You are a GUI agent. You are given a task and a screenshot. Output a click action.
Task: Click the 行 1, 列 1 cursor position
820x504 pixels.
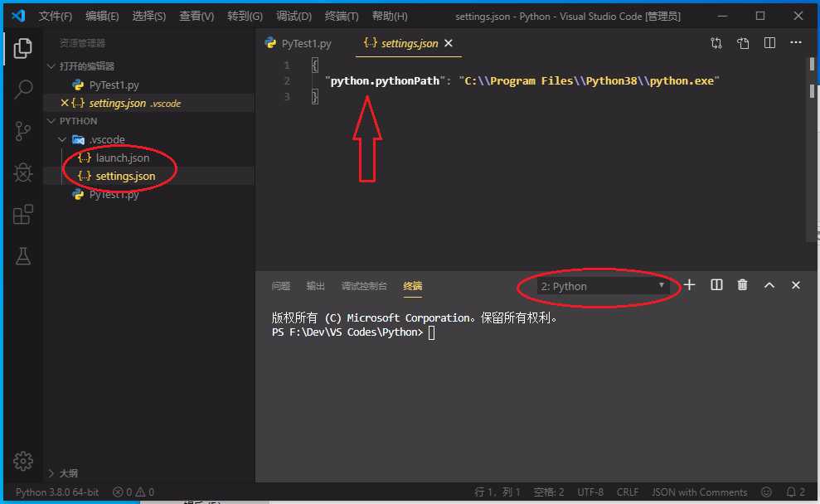(497, 492)
